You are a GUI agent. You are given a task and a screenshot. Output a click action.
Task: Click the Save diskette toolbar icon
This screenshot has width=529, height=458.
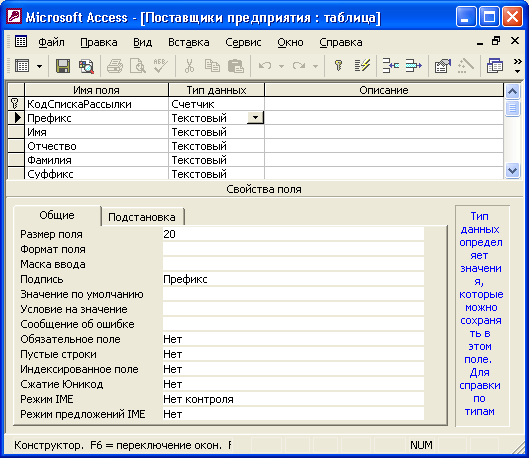(x=63, y=66)
